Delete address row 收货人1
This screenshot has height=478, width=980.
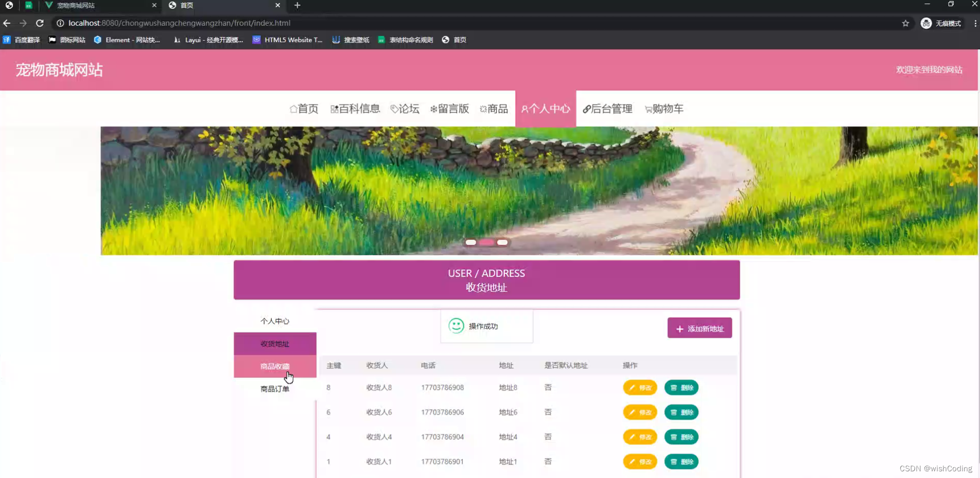click(681, 462)
